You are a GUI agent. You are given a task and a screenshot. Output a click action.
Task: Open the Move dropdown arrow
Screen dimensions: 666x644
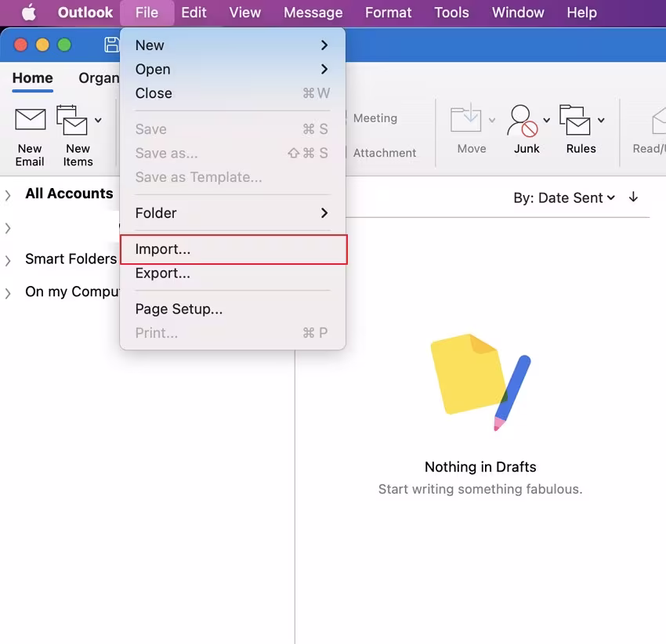(x=492, y=120)
